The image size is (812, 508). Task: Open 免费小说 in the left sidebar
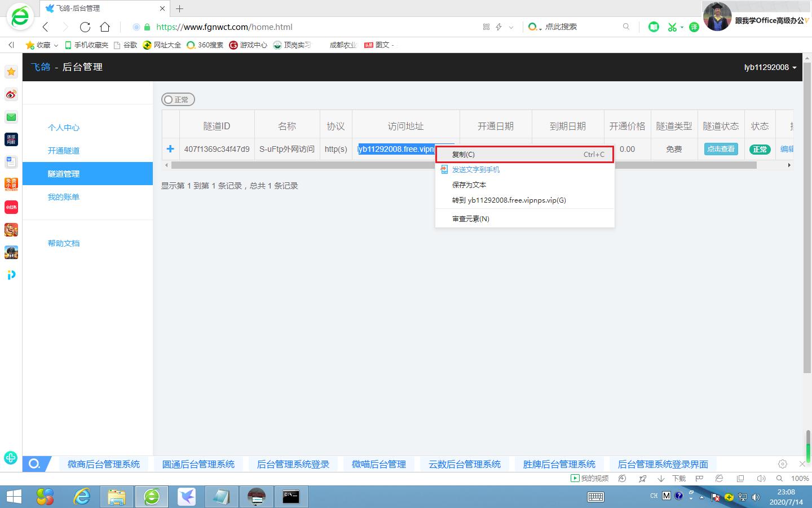click(11, 185)
